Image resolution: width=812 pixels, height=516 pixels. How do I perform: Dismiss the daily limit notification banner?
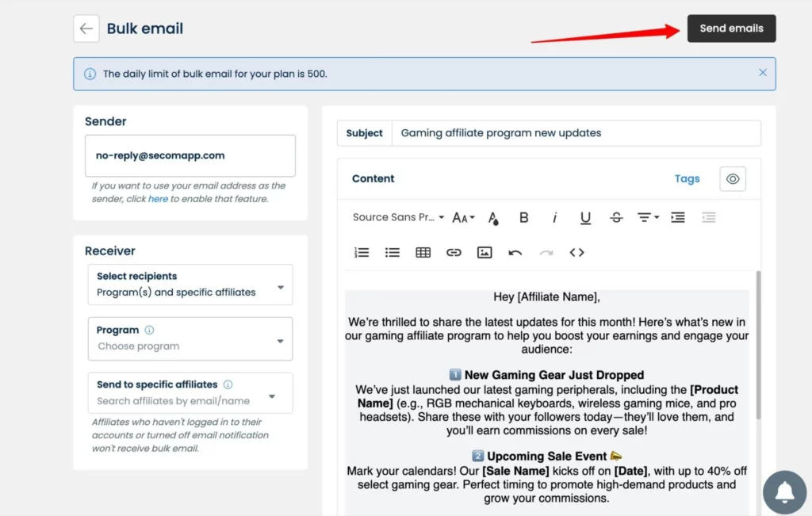coord(762,73)
